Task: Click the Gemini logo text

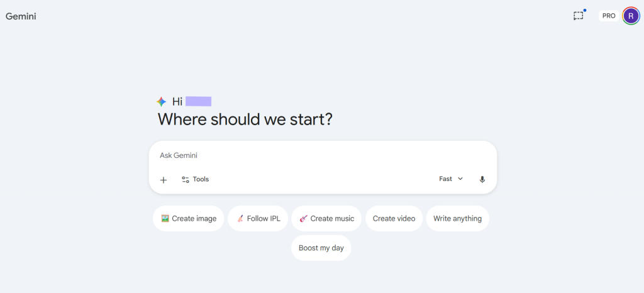Action: pyautogui.click(x=21, y=16)
